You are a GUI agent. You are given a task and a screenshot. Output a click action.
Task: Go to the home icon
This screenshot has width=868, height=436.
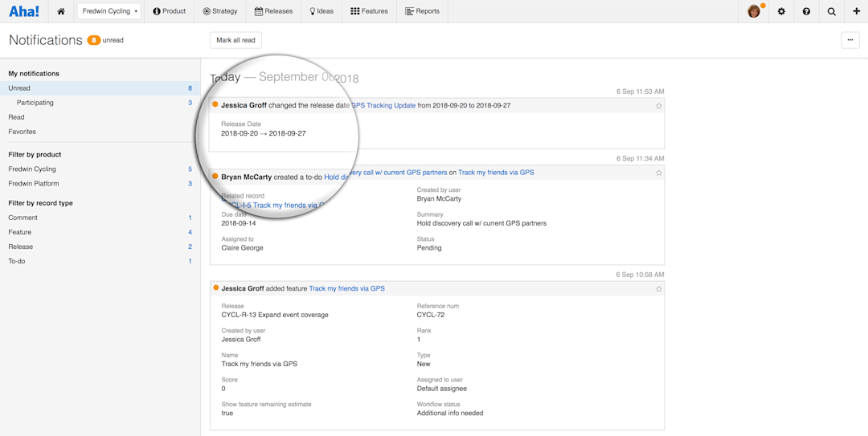coord(61,11)
